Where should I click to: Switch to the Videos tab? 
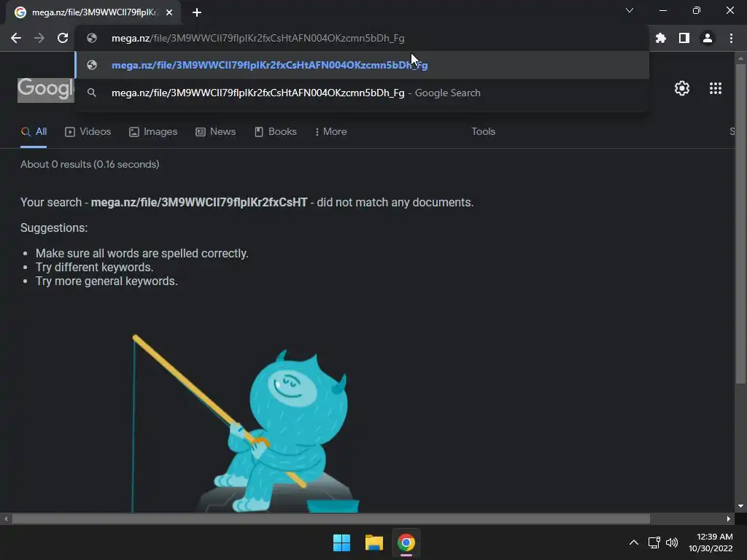coord(88,132)
